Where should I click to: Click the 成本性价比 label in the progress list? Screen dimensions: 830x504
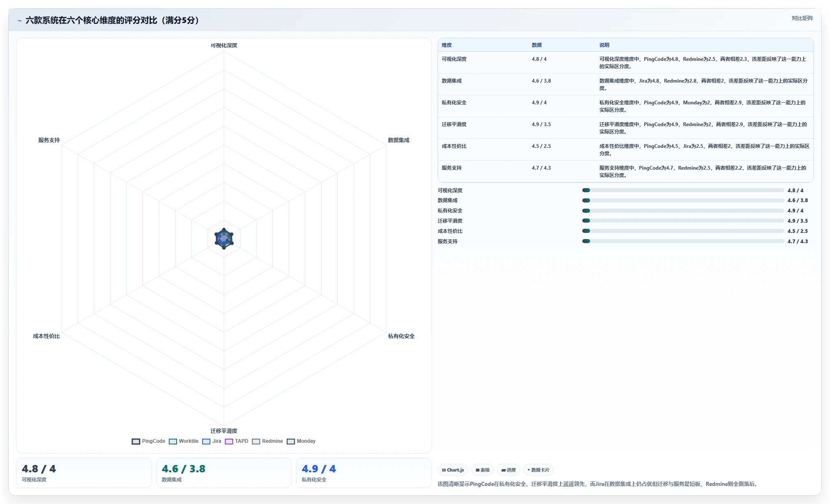point(450,231)
